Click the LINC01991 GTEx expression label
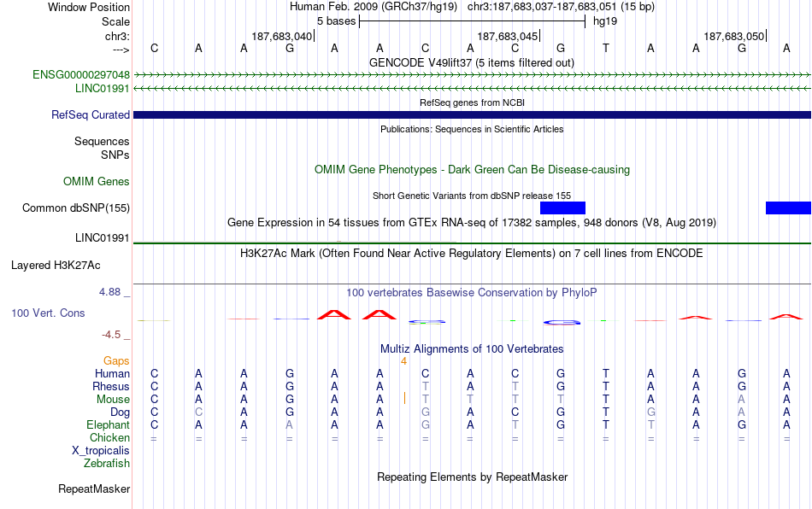The image size is (812, 509). [102, 238]
